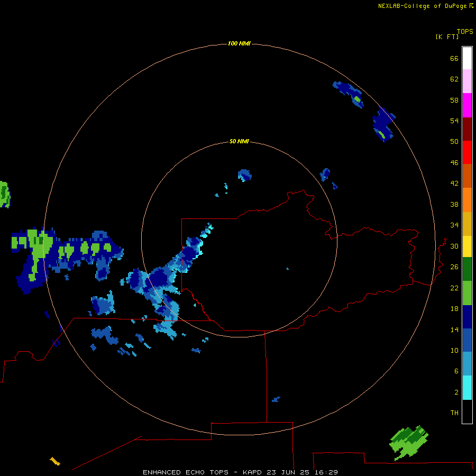The height and width of the screenshot is (476, 476).
Task: Click the TH legend label
Action: point(454,413)
